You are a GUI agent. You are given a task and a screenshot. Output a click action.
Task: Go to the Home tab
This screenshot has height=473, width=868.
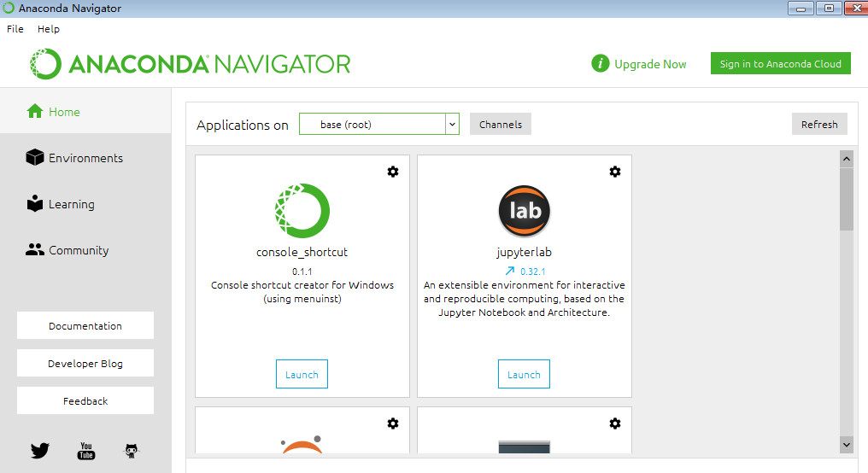pyautogui.click(x=85, y=111)
